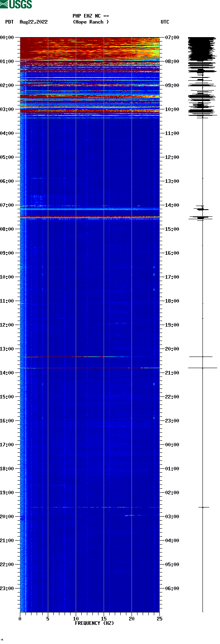220x644 pixels.
Task: Click the 02:00 PDT time label
Action: click(7, 85)
